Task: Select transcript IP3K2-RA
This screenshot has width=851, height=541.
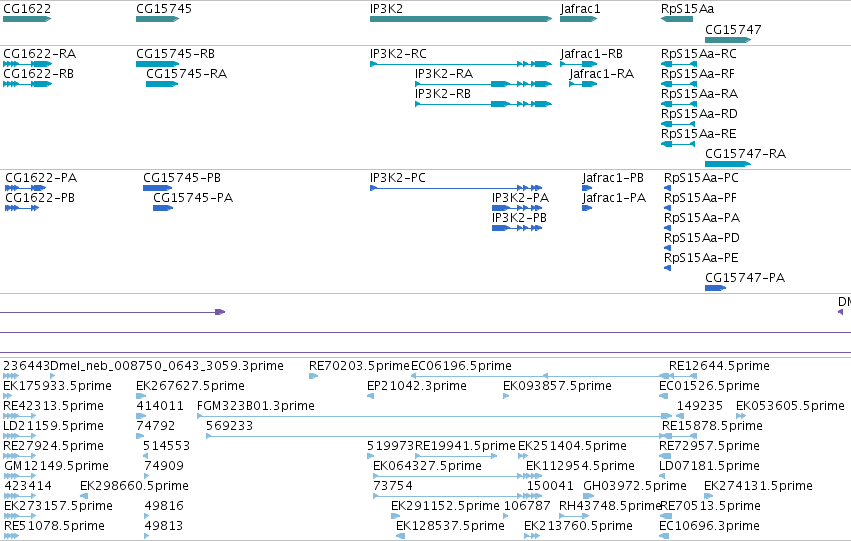Action: (x=444, y=74)
